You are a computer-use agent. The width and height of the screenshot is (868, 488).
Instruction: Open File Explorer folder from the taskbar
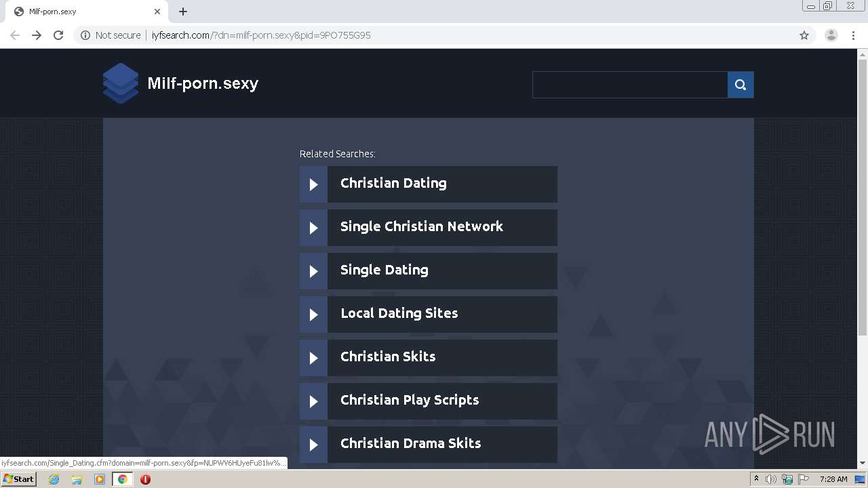(77, 479)
